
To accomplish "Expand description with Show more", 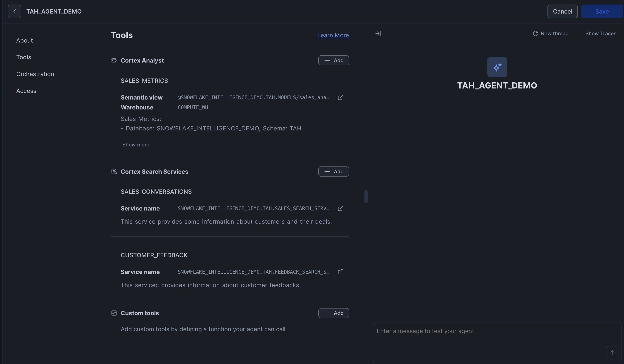I will click(x=136, y=145).
